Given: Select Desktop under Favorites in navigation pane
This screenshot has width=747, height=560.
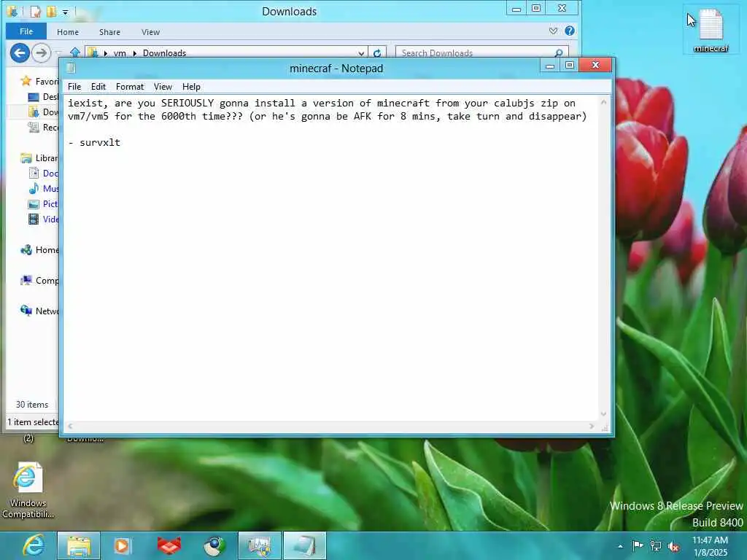Looking at the screenshot, I should click(x=43, y=97).
